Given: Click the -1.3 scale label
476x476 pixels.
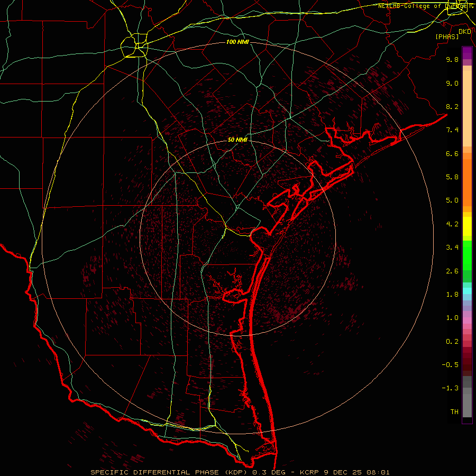Looking at the screenshot, I should coord(450,388).
